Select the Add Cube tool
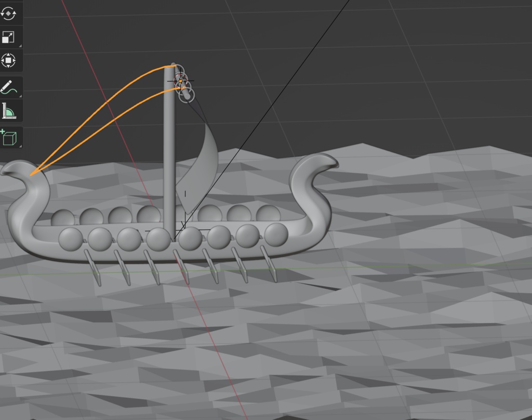The image size is (532, 420). coord(9,138)
